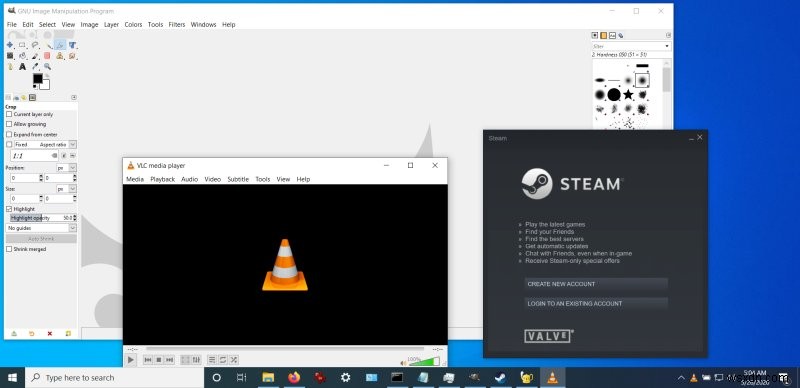Select the star-shaped brush thumbnail

[628, 94]
